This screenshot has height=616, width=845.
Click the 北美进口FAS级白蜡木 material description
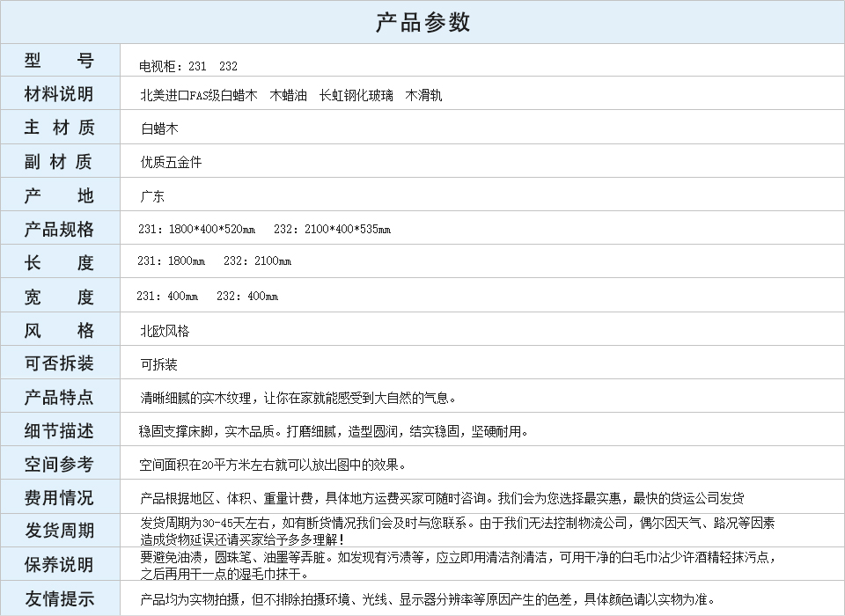click(x=199, y=95)
